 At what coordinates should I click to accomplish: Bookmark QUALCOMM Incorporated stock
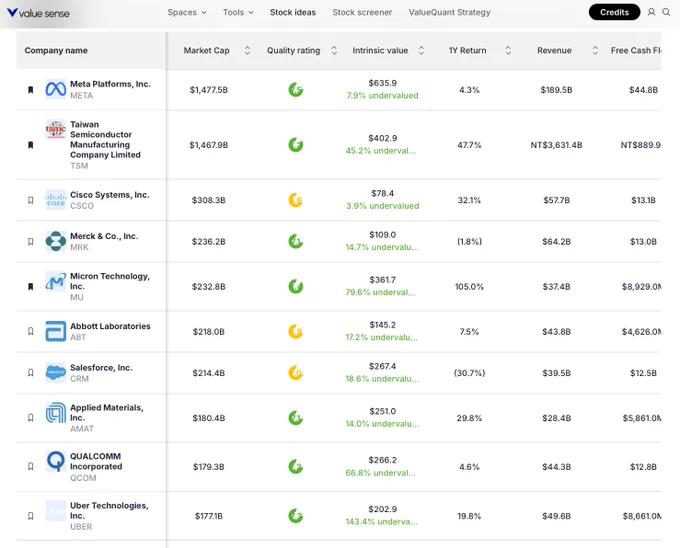(30, 466)
